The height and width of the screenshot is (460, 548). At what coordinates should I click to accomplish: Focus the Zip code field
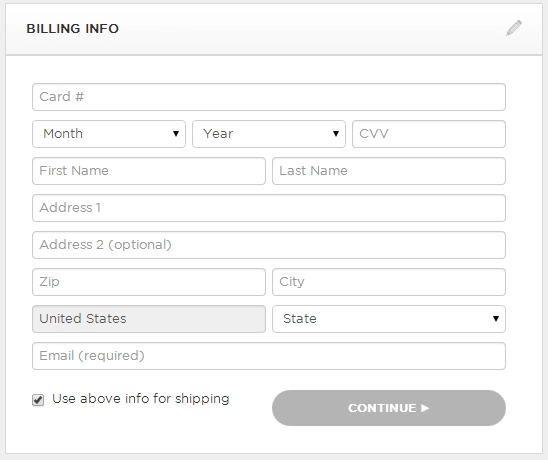149,282
